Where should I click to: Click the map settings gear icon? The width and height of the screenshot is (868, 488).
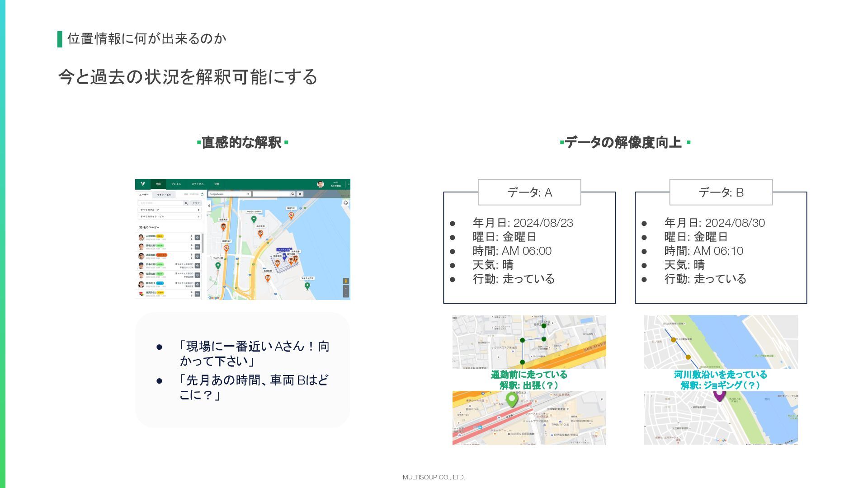(x=300, y=194)
